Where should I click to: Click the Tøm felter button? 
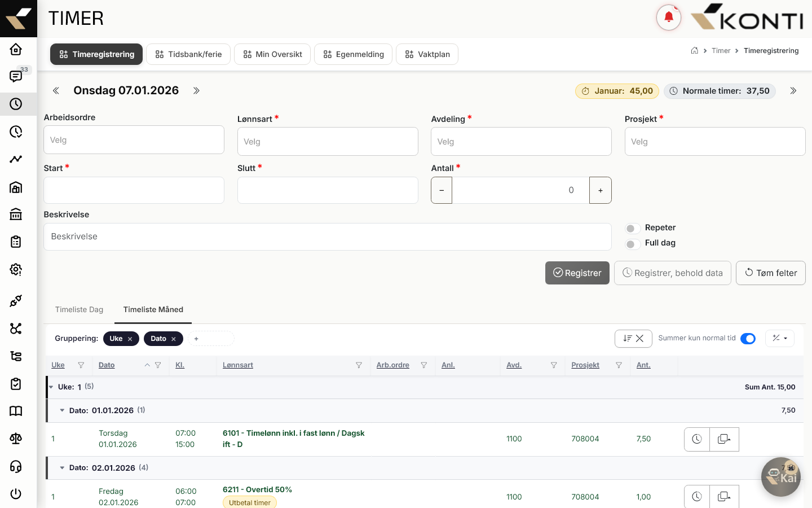click(771, 273)
